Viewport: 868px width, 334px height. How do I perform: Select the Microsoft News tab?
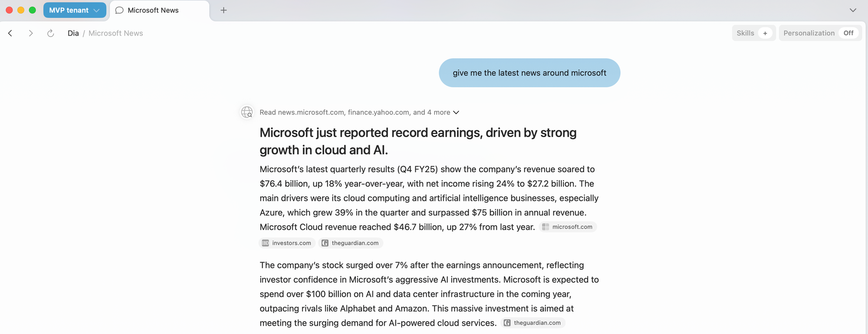click(160, 10)
